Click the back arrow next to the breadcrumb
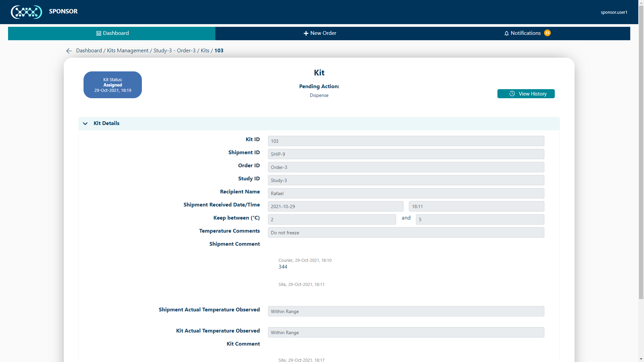644x362 pixels. pos(69,51)
